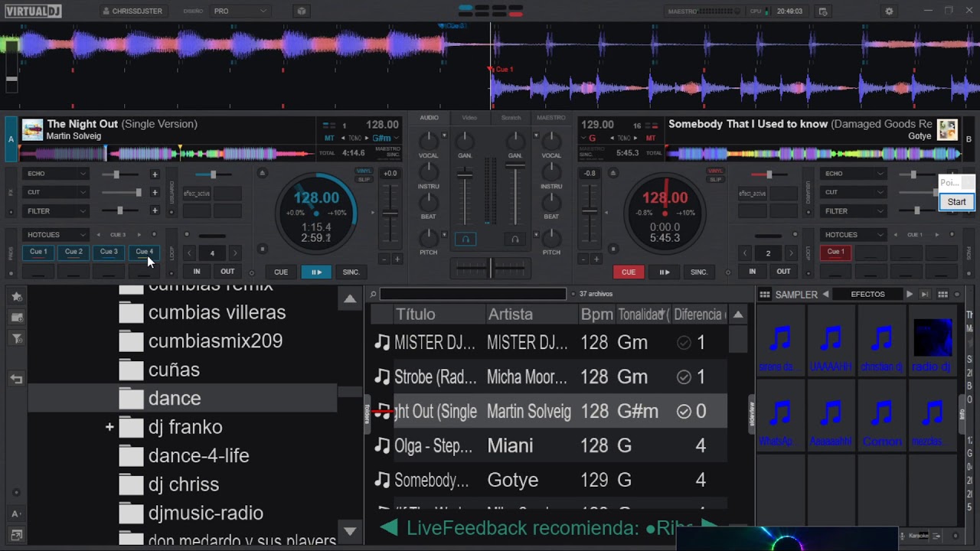Viewport: 980px width, 551px height.
Task: Open the HOTCUES pad mode dropdown on deck A
Action: click(x=57, y=235)
